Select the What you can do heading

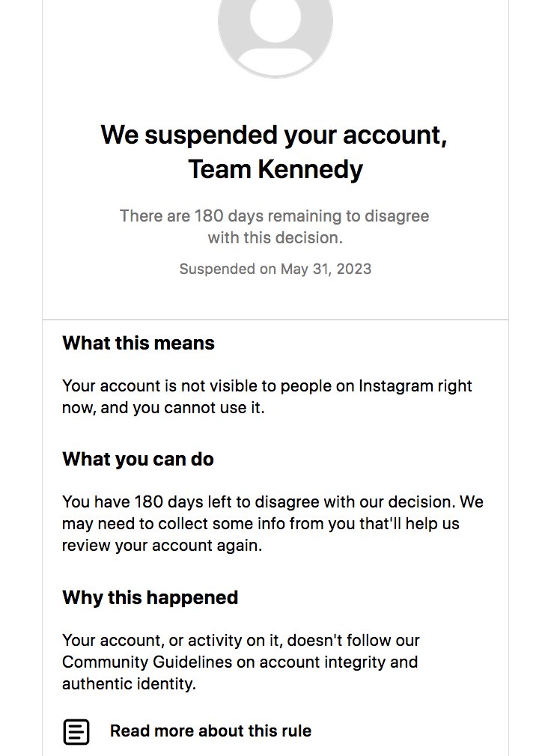tap(138, 459)
